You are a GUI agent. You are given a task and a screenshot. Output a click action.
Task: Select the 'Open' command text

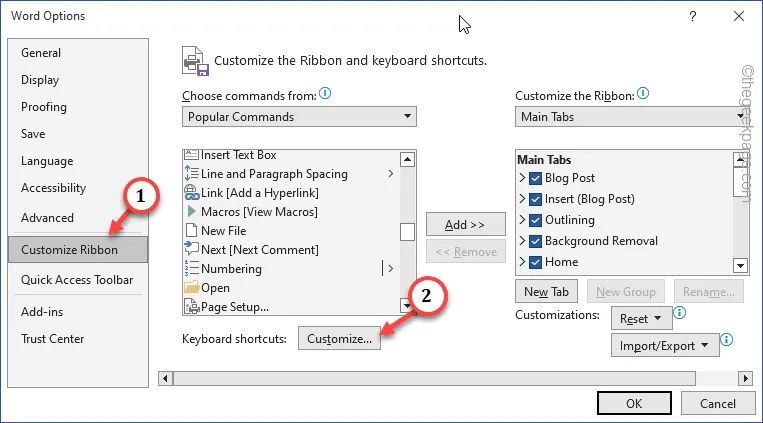215,288
